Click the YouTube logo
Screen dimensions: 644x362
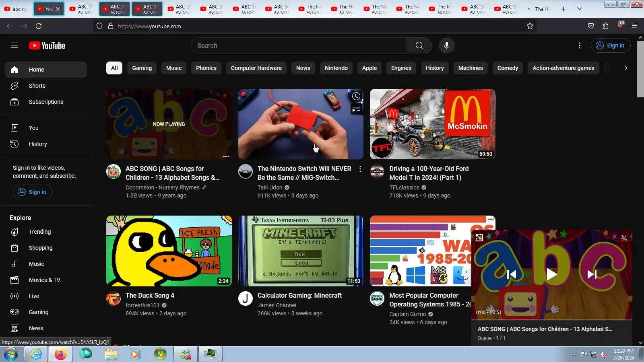tap(47, 45)
